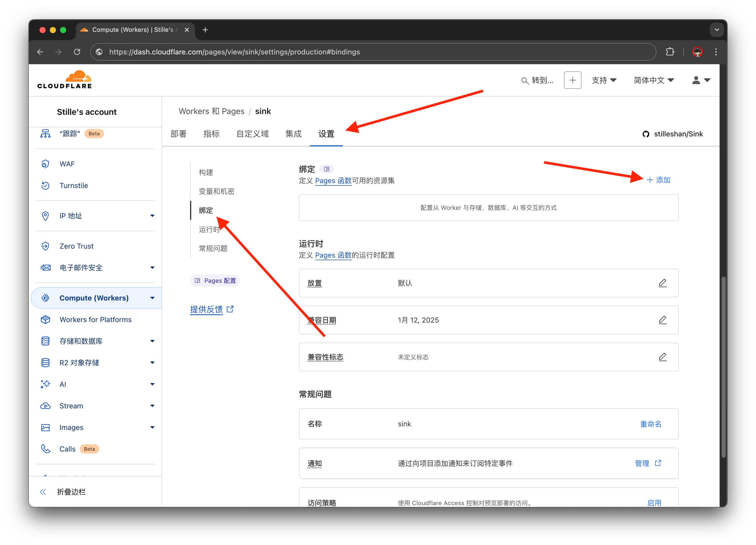756x545 pixels.
Task: Click the Chrome profile avatar
Action: coord(697,52)
